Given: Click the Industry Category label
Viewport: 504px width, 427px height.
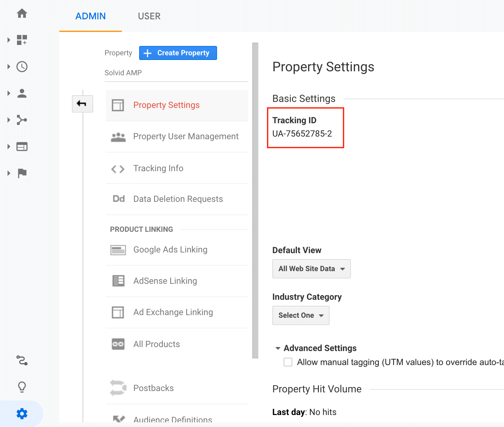Looking at the screenshot, I should point(307,297).
